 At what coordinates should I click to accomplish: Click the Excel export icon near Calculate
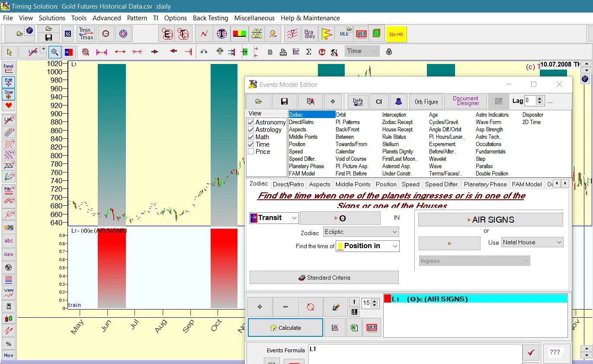click(354, 328)
